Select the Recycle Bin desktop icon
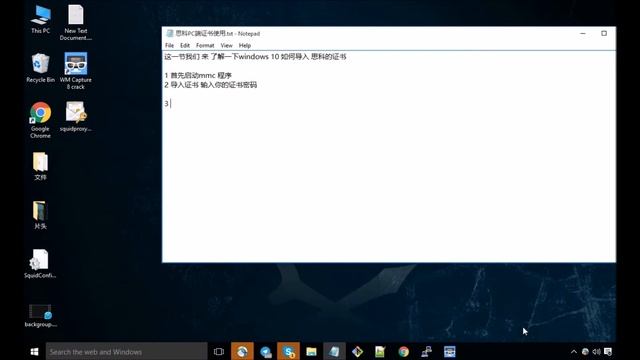 coord(40,68)
